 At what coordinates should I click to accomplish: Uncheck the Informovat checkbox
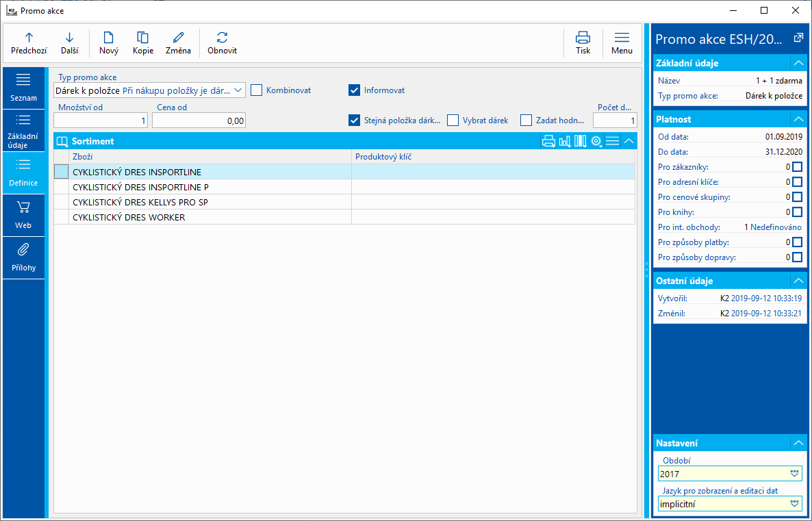click(354, 90)
